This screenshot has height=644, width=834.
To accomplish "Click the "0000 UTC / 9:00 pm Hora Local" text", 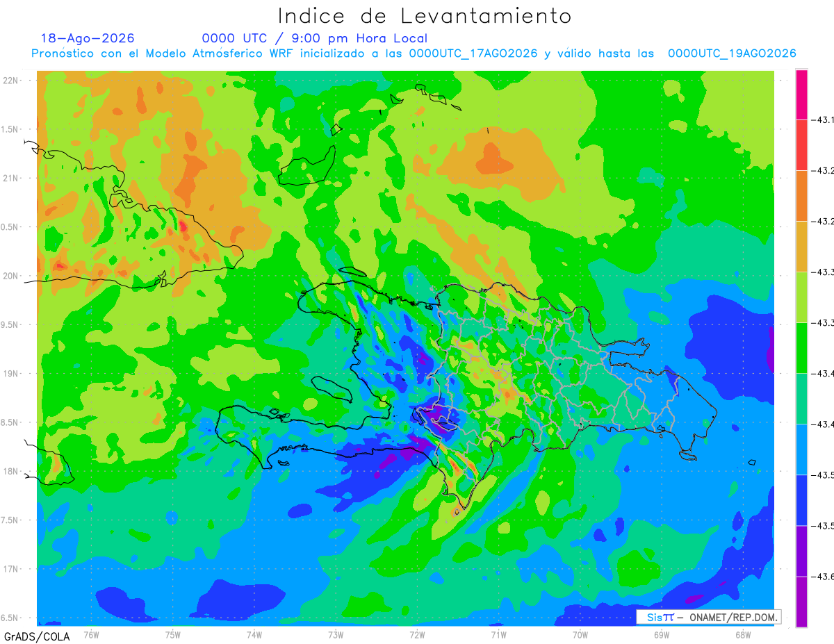I will [315, 38].
